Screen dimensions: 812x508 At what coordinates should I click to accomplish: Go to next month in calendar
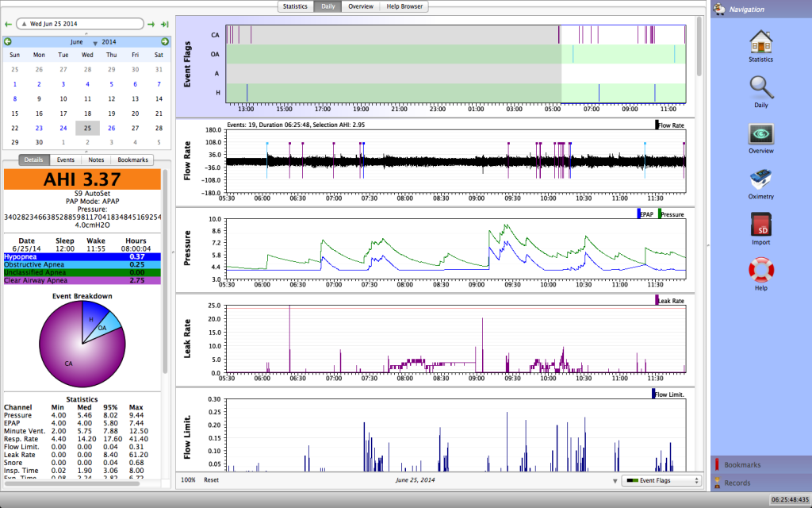tap(165, 41)
